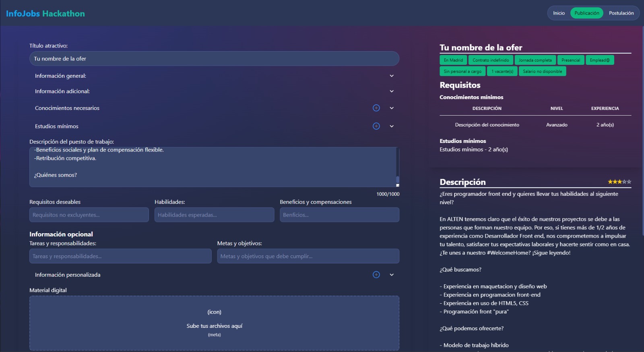Click the Sin personal a cargo tag
The height and width of the screenshot is (352, 644).
point(462,71)
